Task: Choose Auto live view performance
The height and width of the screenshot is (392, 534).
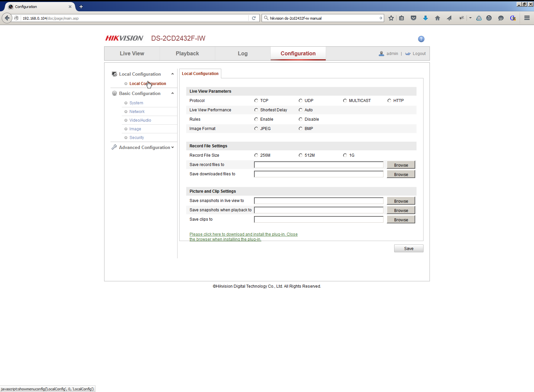Action: coord(300,110)
